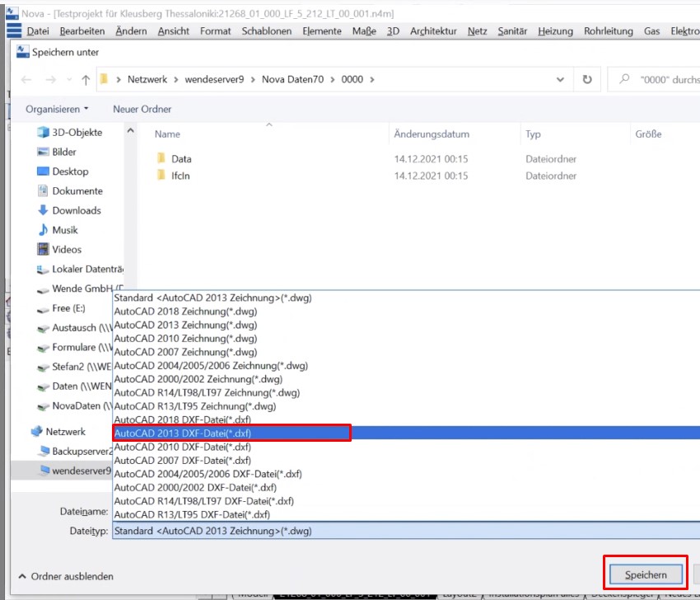Select the Data folder row
700x600 pixels.
(420, 158)
